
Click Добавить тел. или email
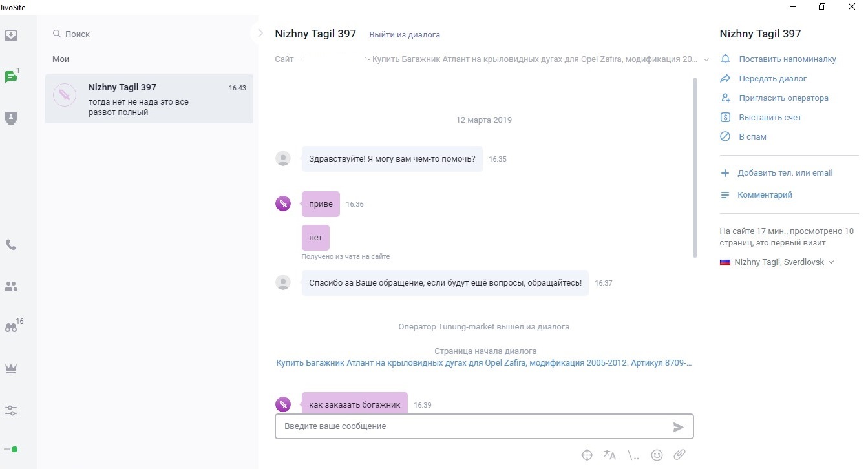point(785,173)
